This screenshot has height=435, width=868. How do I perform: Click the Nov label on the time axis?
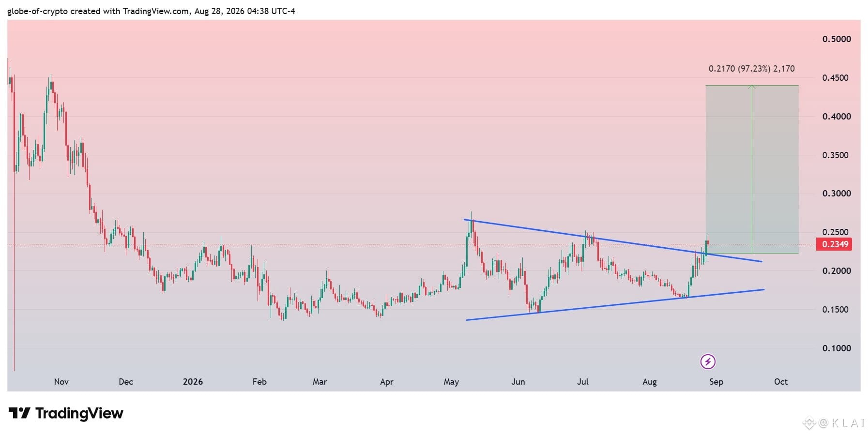point(61,382)
